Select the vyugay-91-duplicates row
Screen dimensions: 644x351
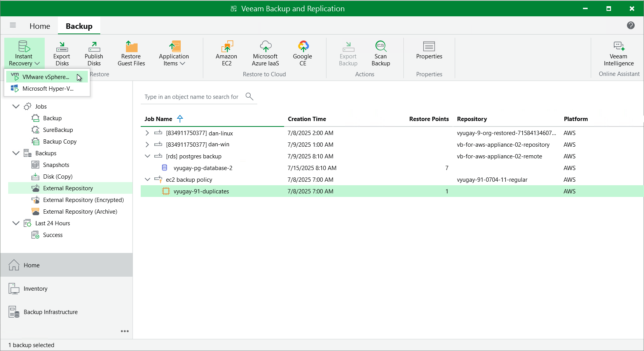[x=392, y=191]
